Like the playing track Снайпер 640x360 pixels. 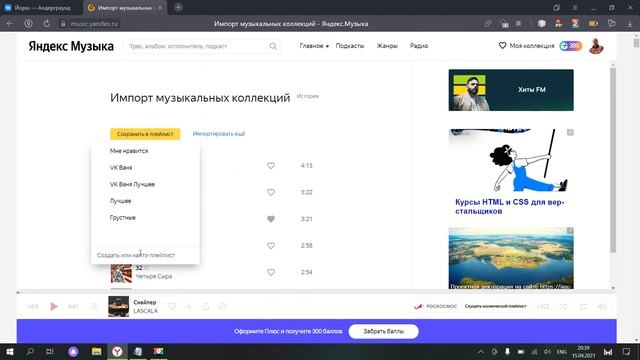coord(172,306)
